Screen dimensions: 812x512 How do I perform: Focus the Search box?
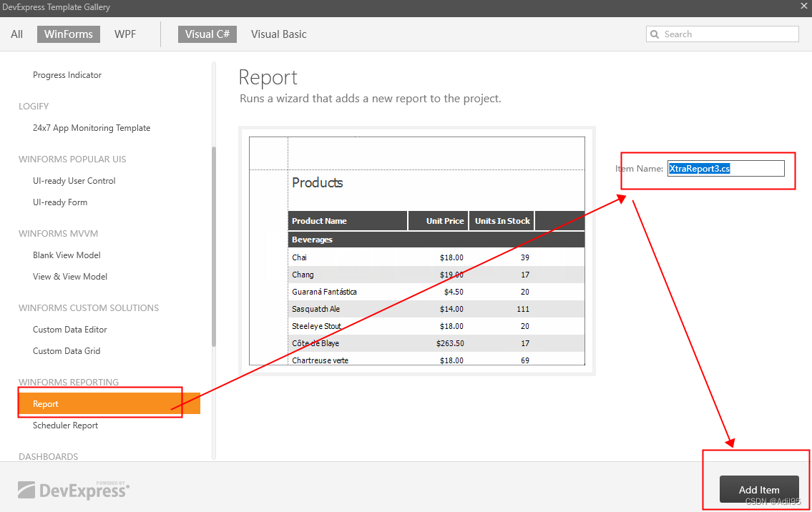(x=723, y=34)
